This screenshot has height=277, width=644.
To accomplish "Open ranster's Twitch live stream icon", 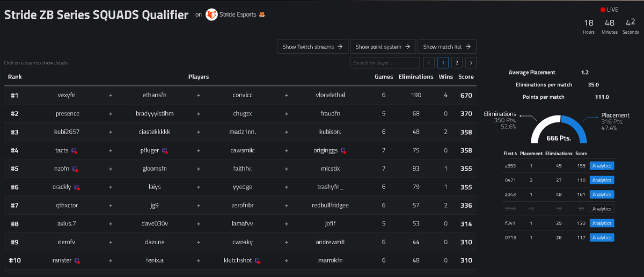I will coord(77,260).
